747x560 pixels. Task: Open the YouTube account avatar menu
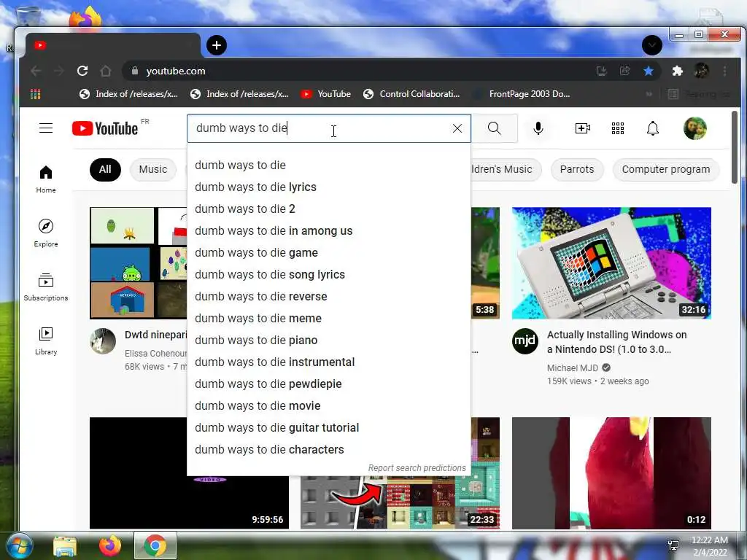coord(695,128)
